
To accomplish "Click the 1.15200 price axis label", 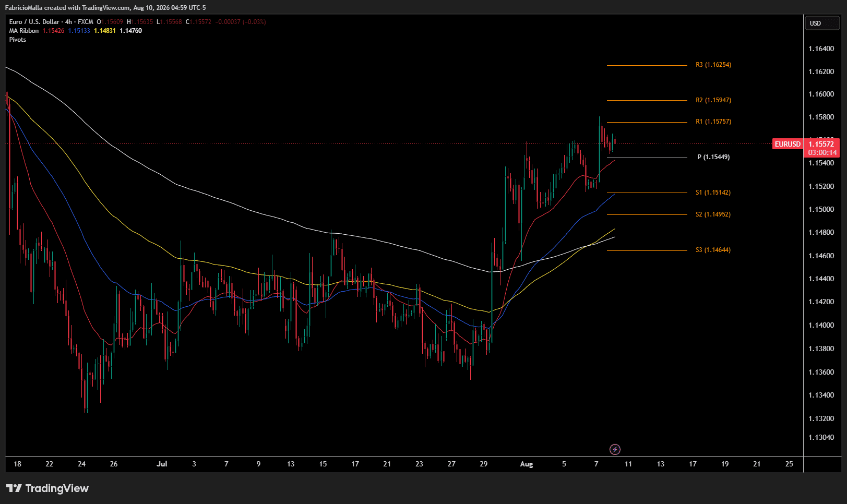I will coord(821,186).
